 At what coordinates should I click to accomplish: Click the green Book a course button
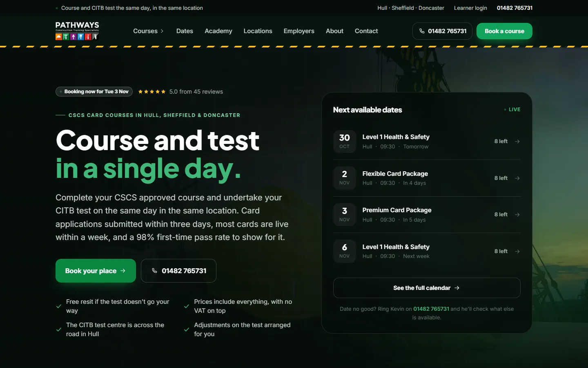(504, 31)
